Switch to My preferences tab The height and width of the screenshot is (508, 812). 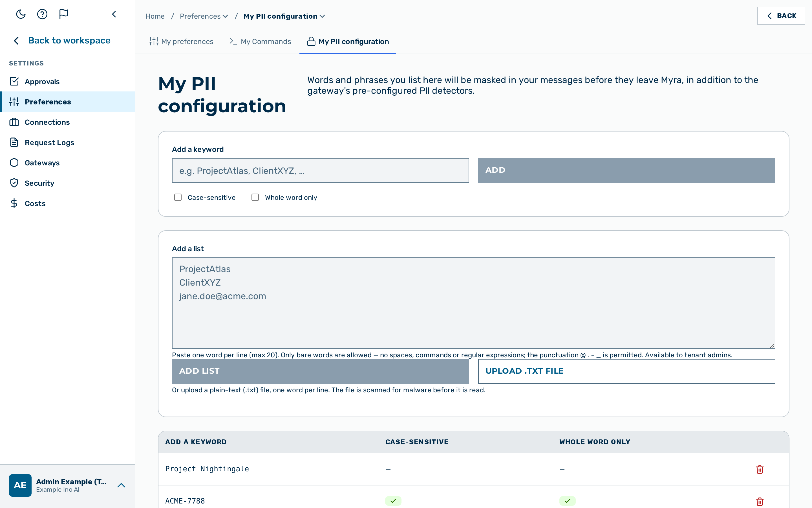[181, 41]
